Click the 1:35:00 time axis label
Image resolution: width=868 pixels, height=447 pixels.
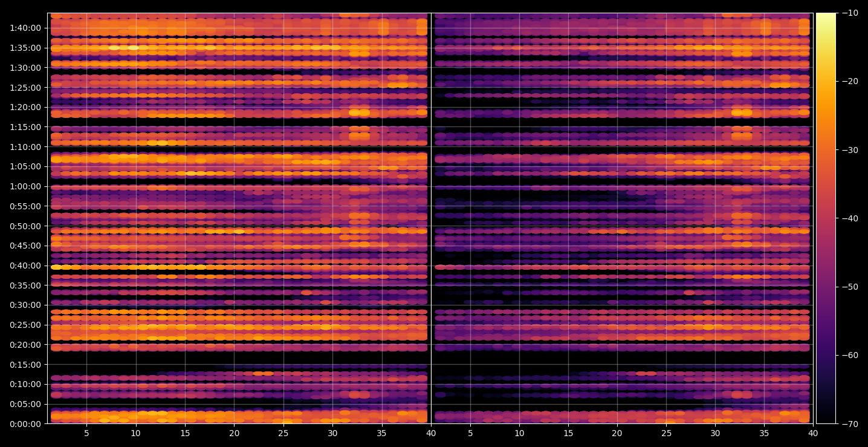tap(25, 48)
